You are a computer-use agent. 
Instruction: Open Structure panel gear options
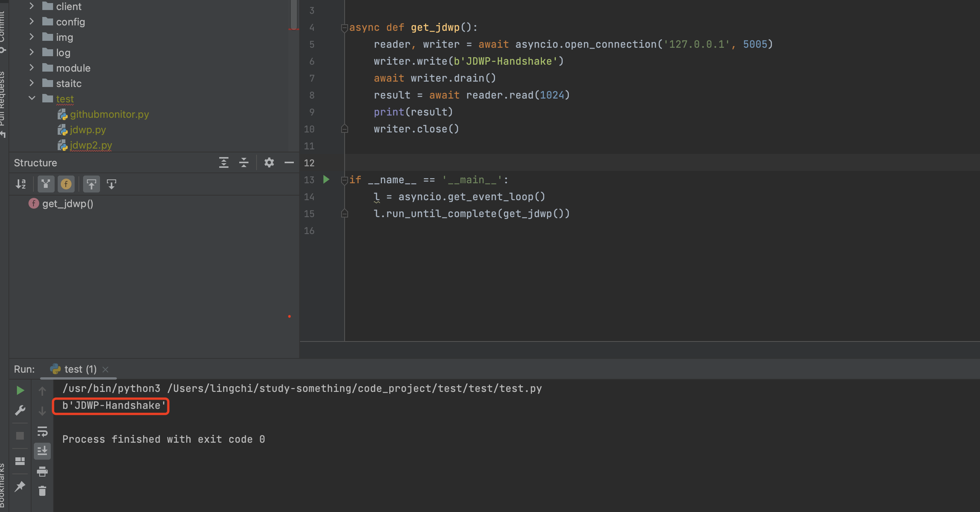pyautogui.click(x=269, y=162)
